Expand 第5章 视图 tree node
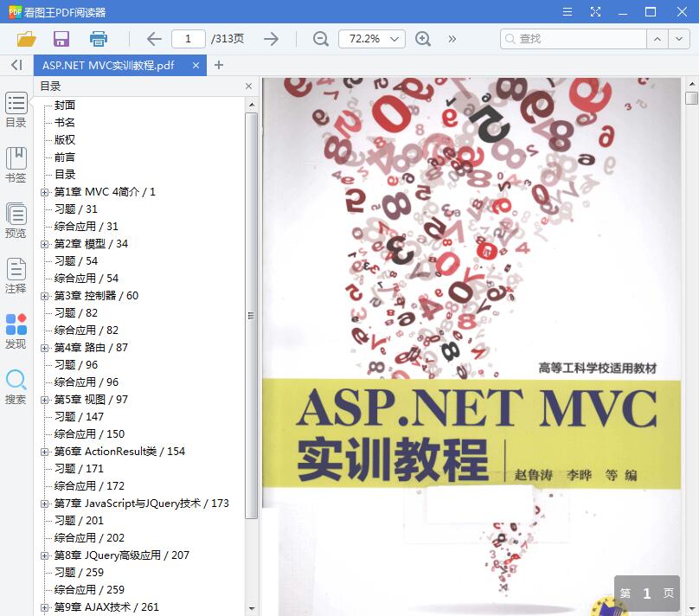This screenshot has width=699, height=616. pyautogui.click(x=44, y=400)
